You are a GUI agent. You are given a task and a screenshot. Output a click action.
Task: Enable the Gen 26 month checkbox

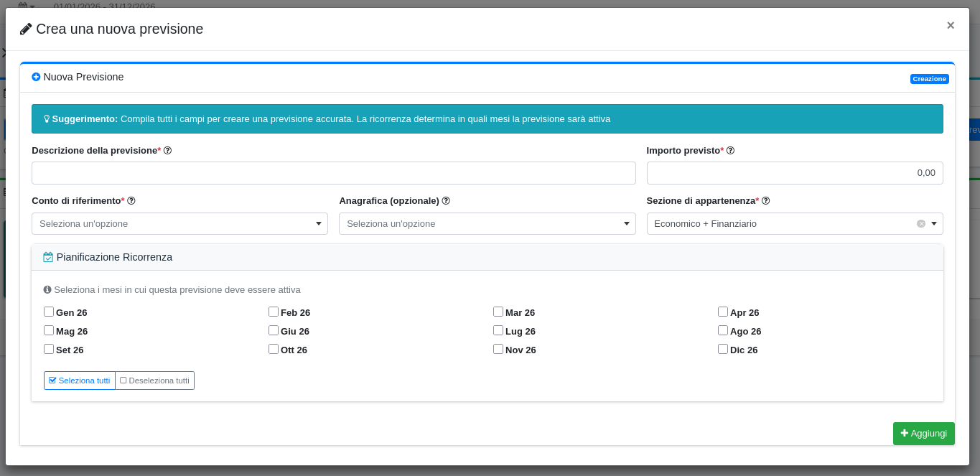coord(49,312)
